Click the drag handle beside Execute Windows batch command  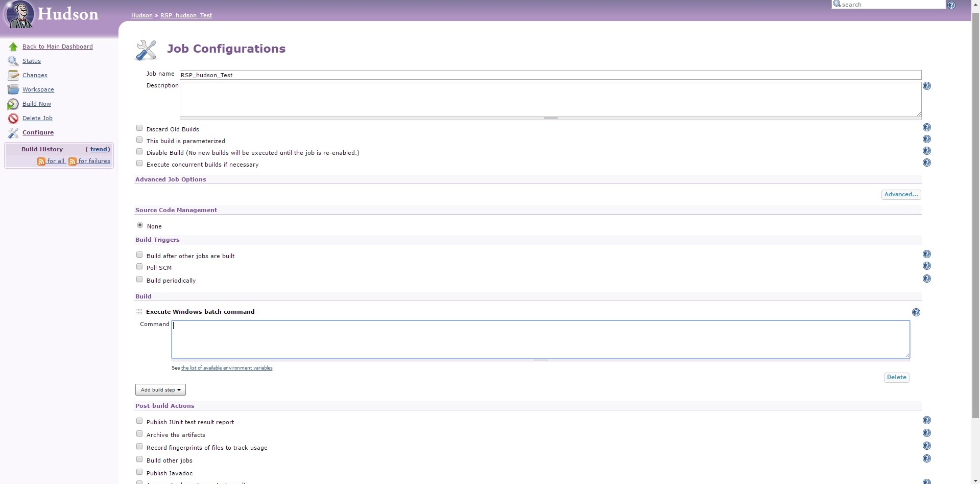pyautogui.click(x=139, y=312)
